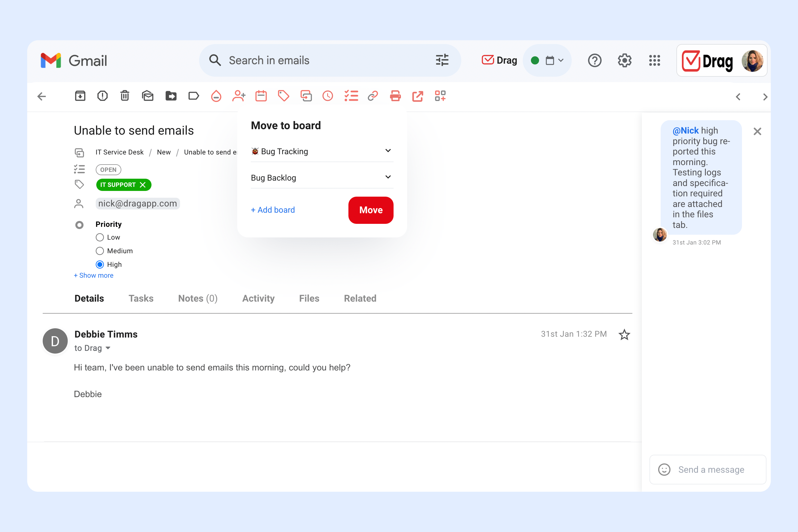Click the add widget grid-plus icon
The width and height of the screenshot is (798, 532).
440,96
